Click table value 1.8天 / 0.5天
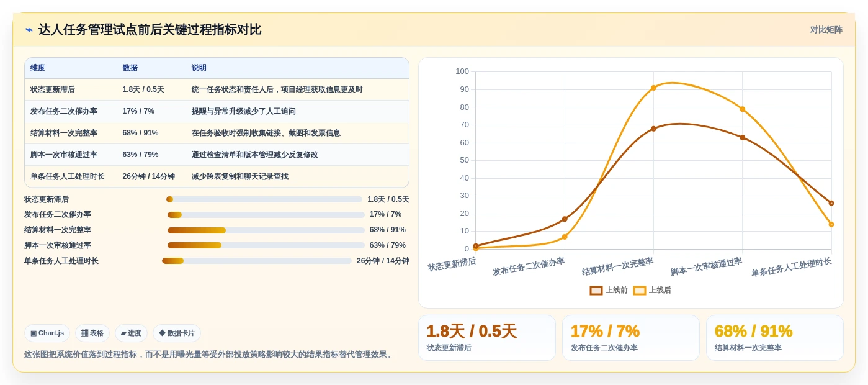The width and height of the screenshot is (868, 385). tap(143, 89)
